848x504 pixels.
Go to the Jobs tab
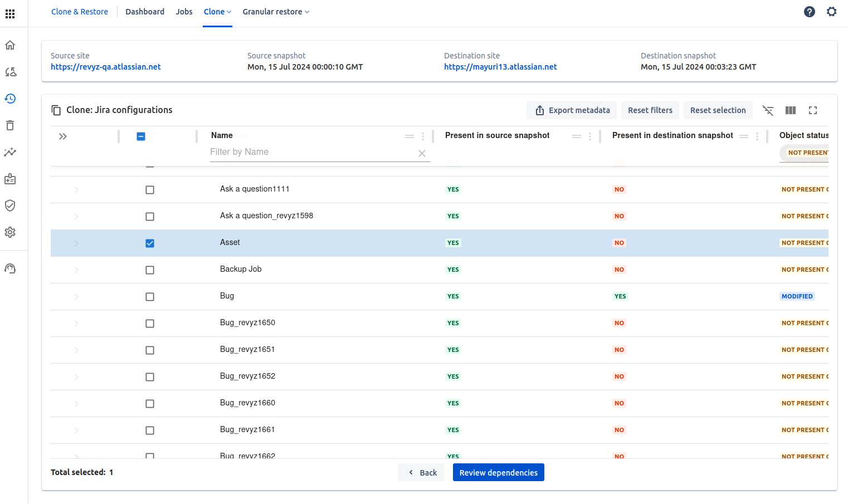click(184, 12)
